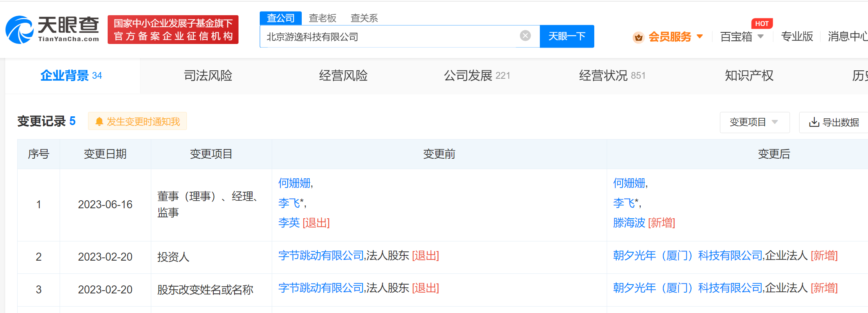Viewport: 868px width, 313px height.
Task: Open 字节跳动有限公司 link in 投资人 row
Action: pos(321,255)
